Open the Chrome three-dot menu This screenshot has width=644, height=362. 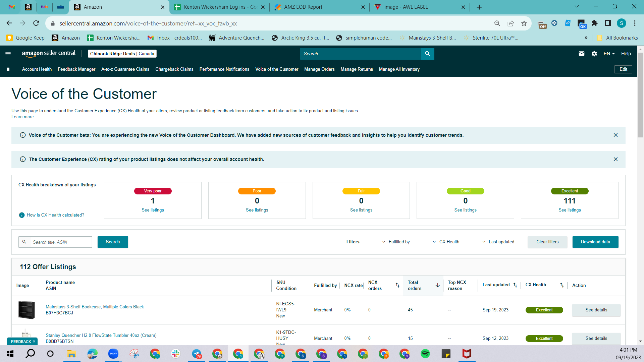[x=635, y=23]
